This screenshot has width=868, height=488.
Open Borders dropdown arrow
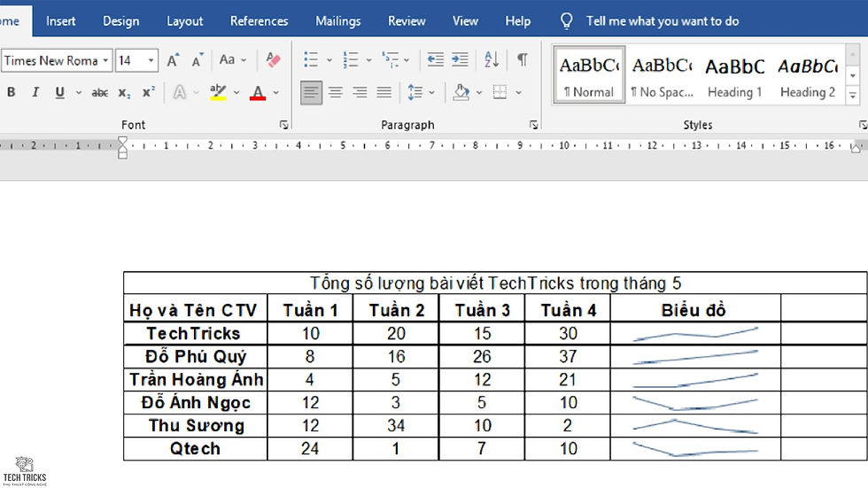(519, 92)
